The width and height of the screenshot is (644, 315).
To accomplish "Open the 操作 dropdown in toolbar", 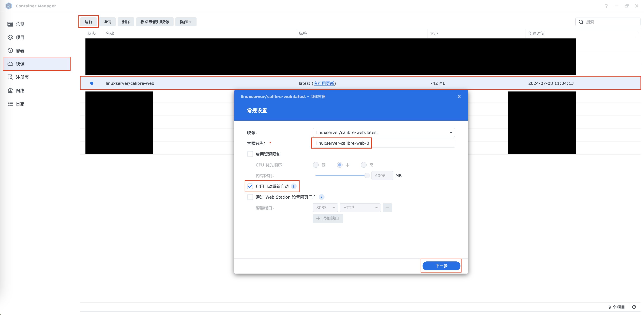I will [185, 22].
